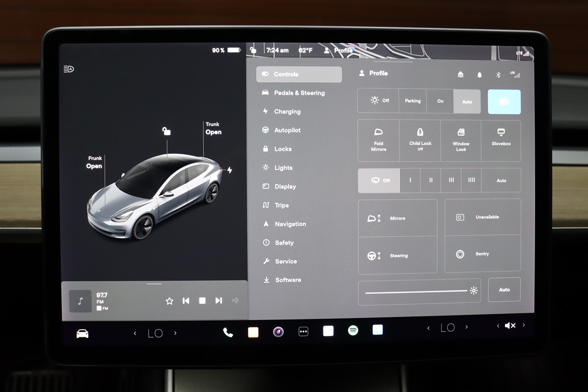The height and width of the screenshot is (392, 588).
Task: Enable Sentry mode
Action: [482, 254]
